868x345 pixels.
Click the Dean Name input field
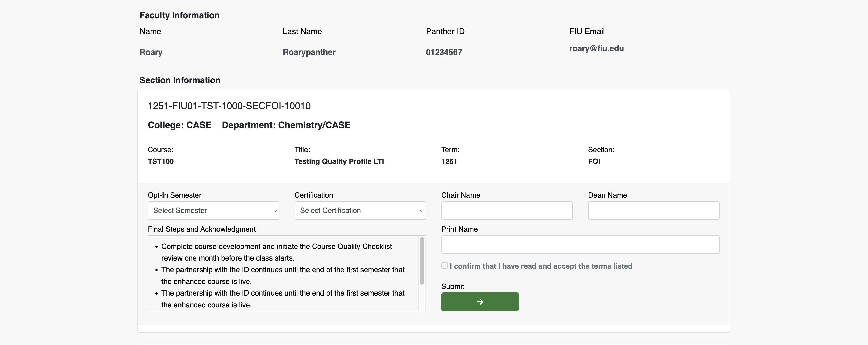(654, 211)
